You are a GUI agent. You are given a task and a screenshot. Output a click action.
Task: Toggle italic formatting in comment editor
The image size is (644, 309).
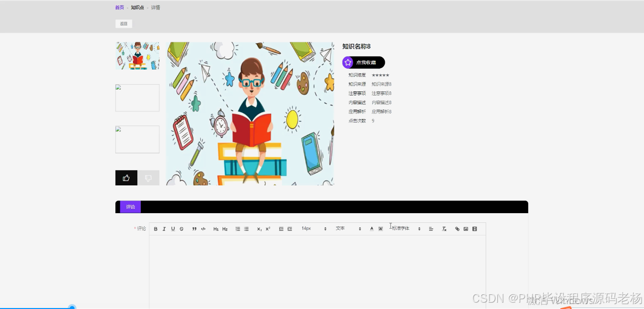click(x=164, y=229)
